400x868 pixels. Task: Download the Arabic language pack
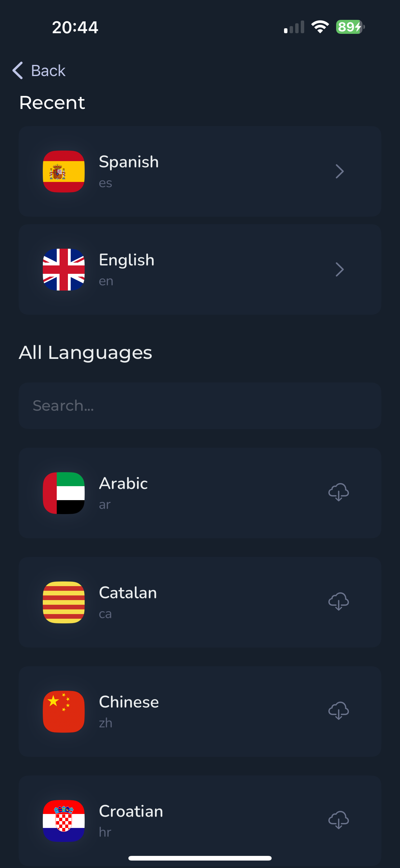pos(338,492)
